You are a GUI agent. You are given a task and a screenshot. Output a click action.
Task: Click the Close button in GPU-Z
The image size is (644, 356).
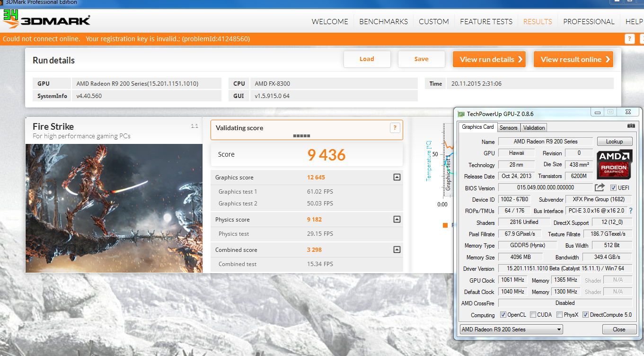(619, 329)
